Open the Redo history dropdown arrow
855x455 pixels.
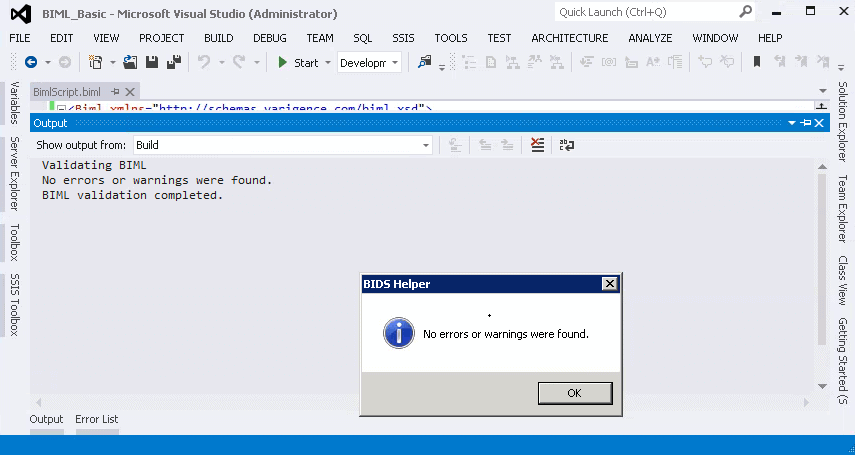pyautogui.click(x=256, y=63)
